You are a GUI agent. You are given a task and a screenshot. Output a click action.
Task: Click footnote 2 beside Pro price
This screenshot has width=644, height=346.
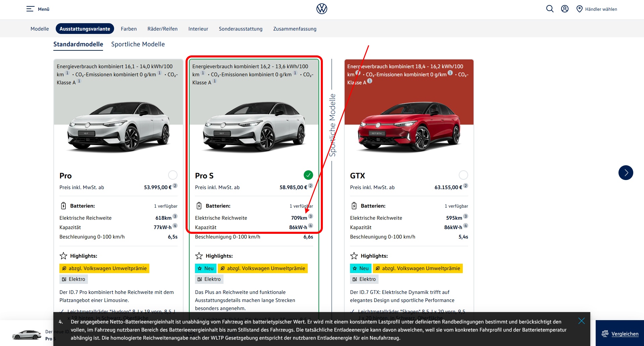coord(175,186)
